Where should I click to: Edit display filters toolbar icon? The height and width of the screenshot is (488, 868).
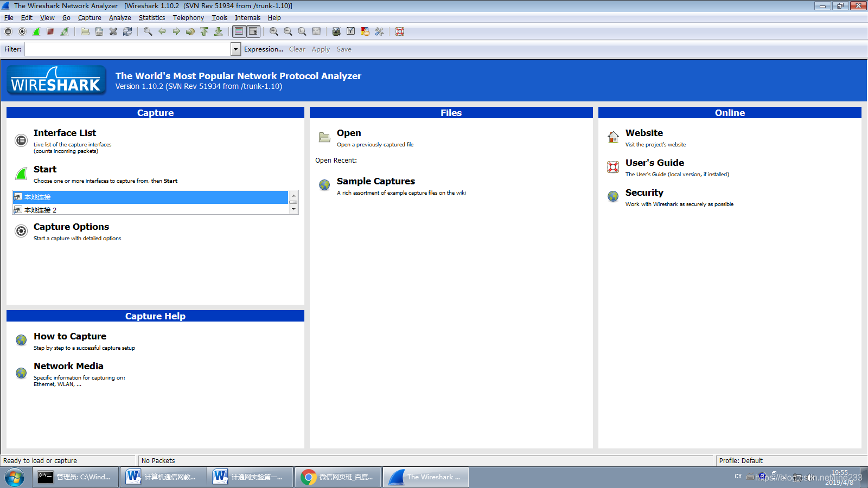point(351,31)
